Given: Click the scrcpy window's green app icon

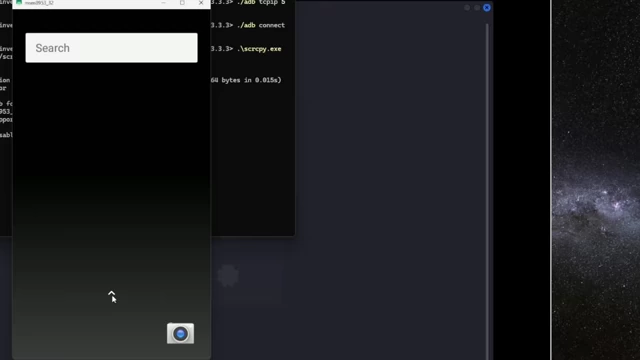Looking at the screenshot, I should pos(19,2).
